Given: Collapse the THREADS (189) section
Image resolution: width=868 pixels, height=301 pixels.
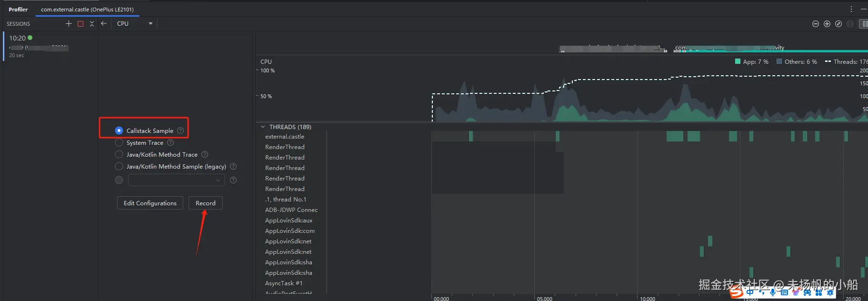Looking at the screenshot, I should point(263,127).
